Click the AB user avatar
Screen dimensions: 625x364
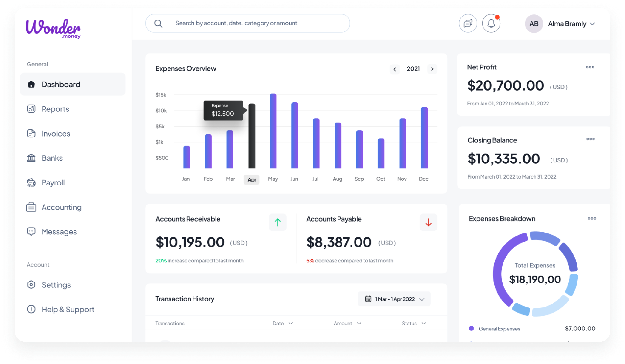click(x=534, y=24)
